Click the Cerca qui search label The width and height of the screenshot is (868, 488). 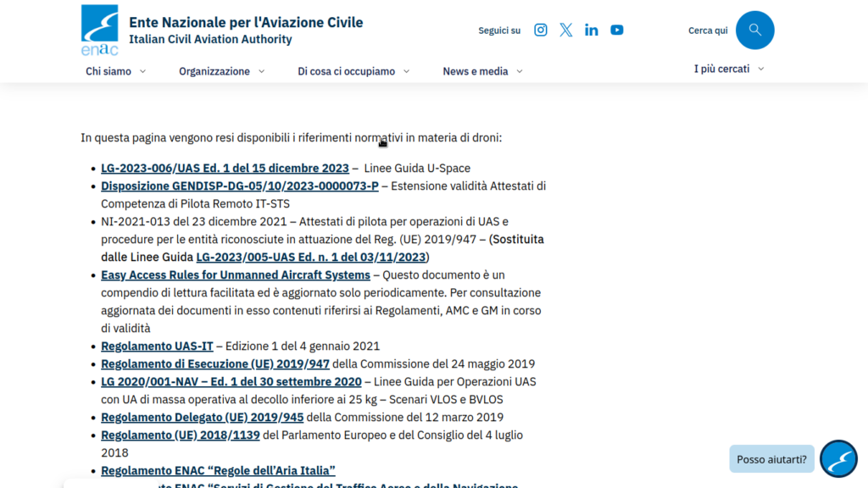708,30
